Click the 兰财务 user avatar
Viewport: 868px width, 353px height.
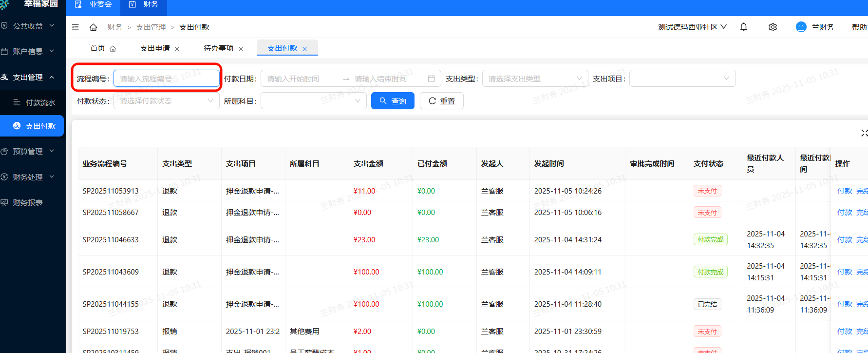coord(801,27)
